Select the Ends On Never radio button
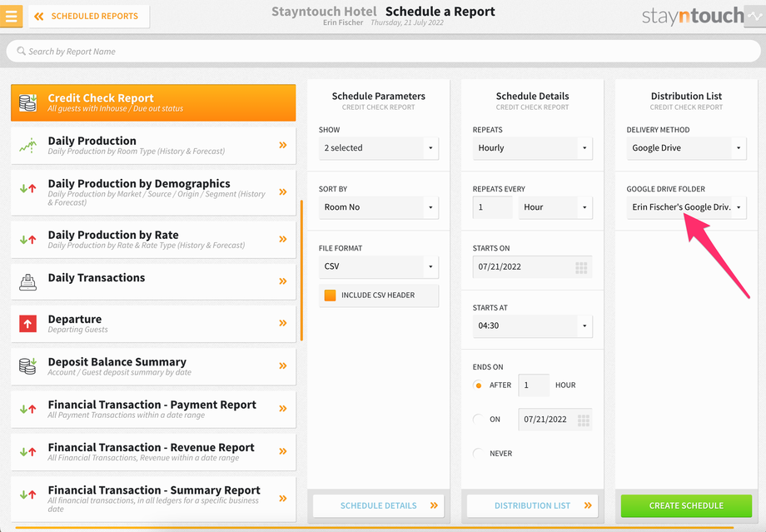The width and height of the screenshot is (766, 532). (x=478, y=454)
